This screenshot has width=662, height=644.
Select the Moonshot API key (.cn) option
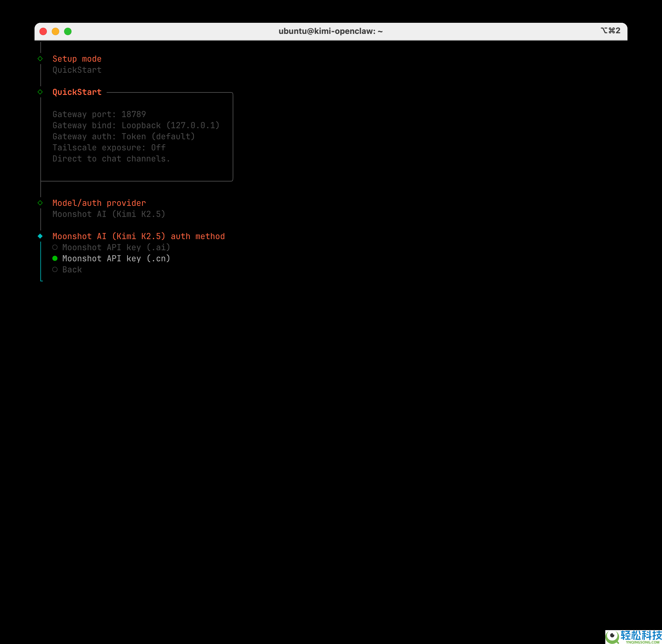(x=111, y=259)
